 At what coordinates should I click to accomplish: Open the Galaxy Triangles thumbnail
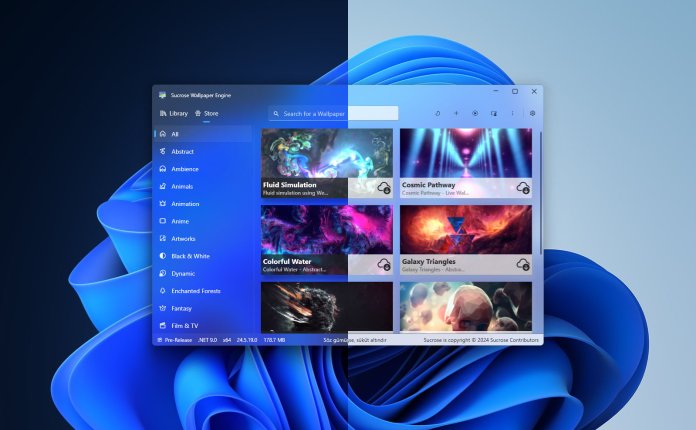click(466, 230)
